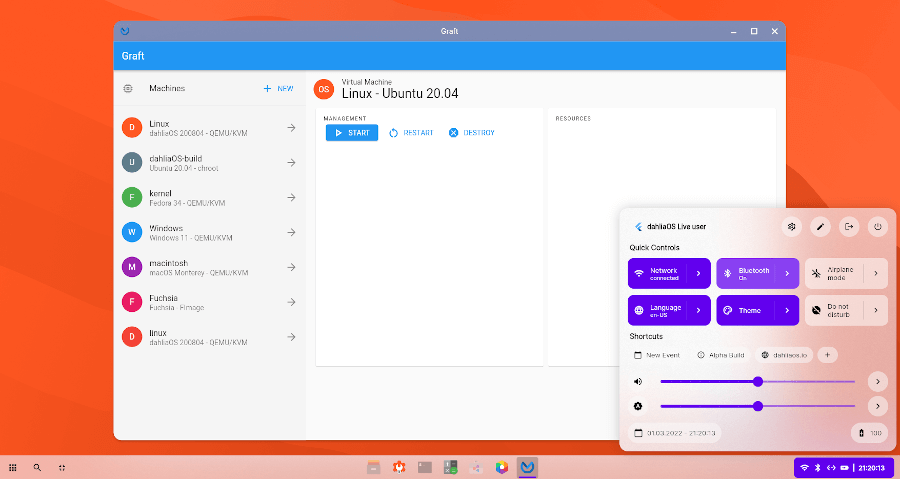Click the Alpha Build shortcut
Viewport: 900px width, 479px height.
tap(720, 355)
